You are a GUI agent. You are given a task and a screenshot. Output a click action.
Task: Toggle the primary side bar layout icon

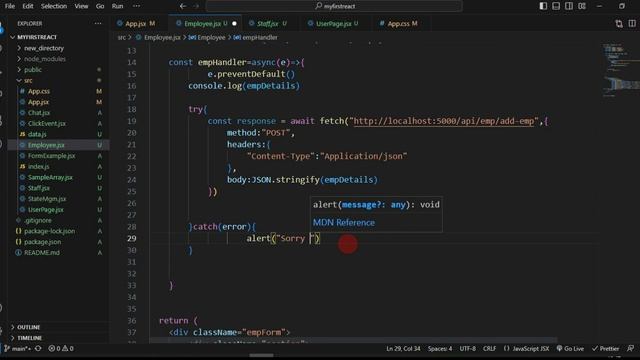click(x=543, y=6)
